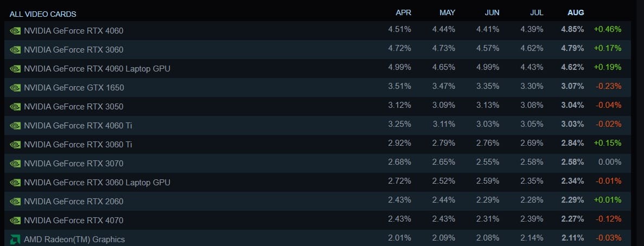Viewport: 644px width, 246px height.
Task: Open NVIDIA GeForce RTX 3060 Ti row
Action: (x=317, y=144)
